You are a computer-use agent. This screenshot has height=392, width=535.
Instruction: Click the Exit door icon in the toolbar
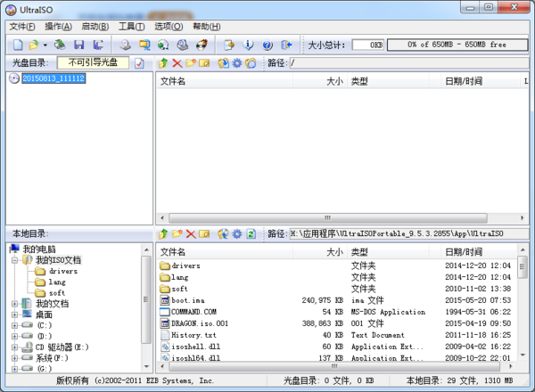(286, 45)
